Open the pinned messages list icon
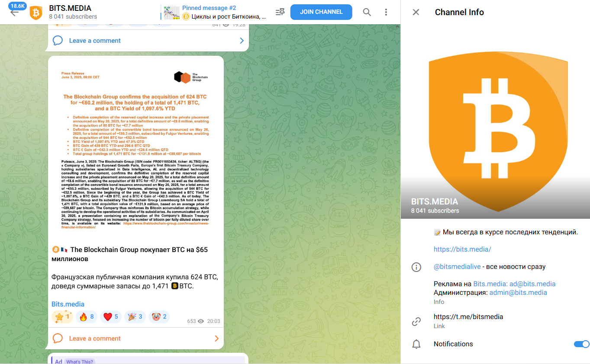The width and height of the screenshot is (590, 364). point(280,12)
